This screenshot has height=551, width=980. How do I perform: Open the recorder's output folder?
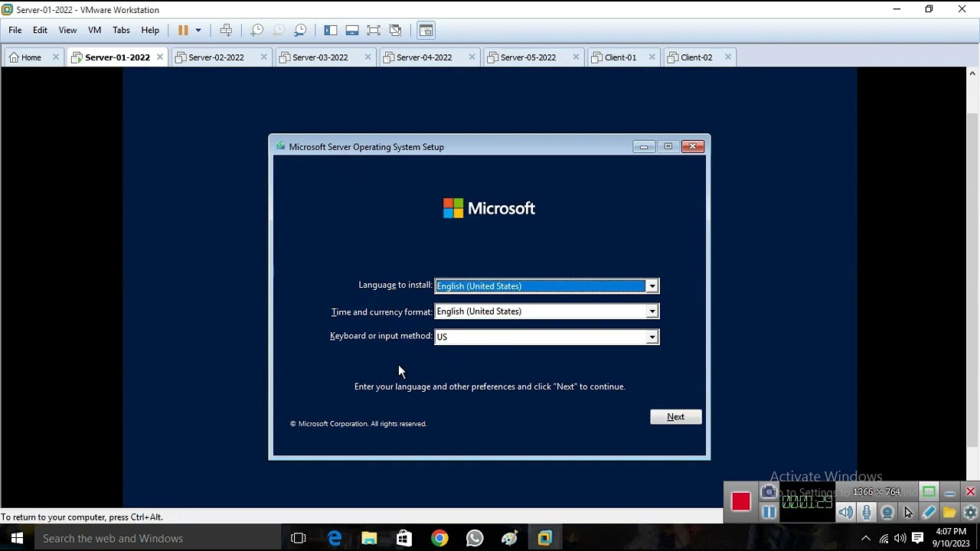click(949, 513)
